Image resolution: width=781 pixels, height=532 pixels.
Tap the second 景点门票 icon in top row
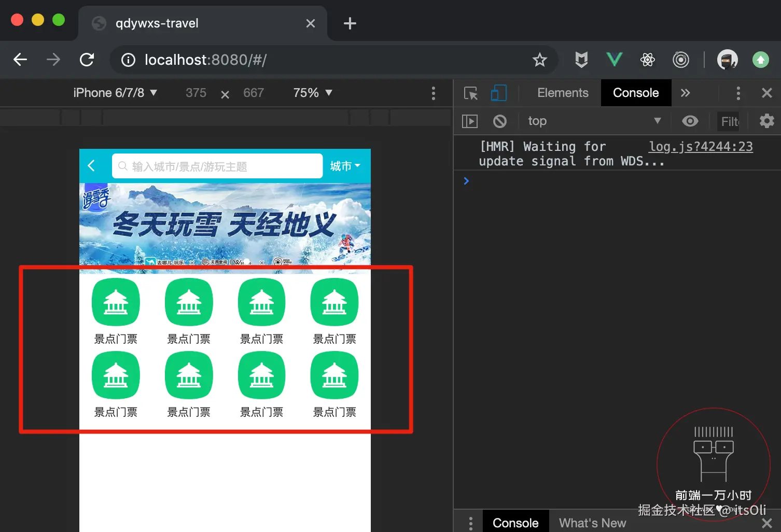click(x=189, y=302)
